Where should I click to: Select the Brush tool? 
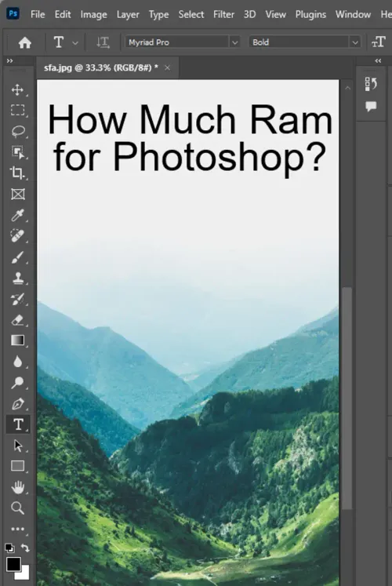[x=17, y=257]
